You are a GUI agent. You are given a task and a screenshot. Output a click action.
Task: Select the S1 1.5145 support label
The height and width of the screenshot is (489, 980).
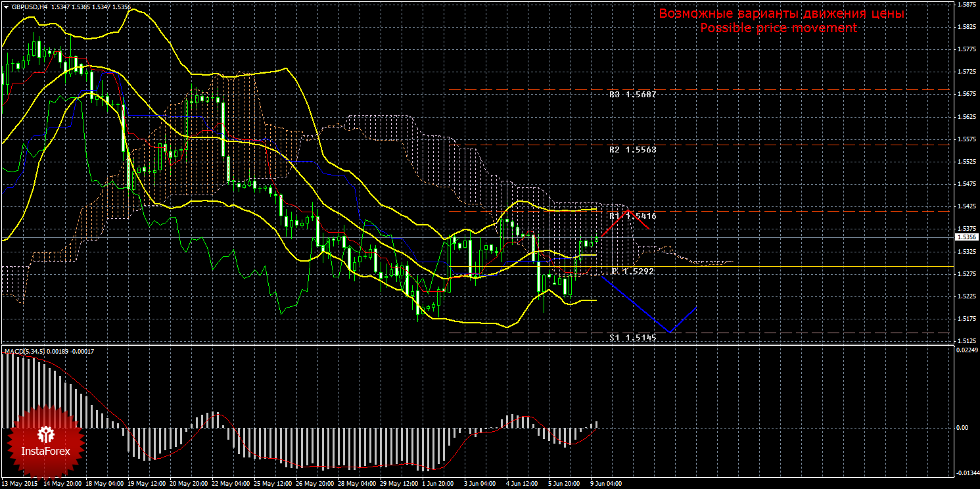tap(632, 337)
